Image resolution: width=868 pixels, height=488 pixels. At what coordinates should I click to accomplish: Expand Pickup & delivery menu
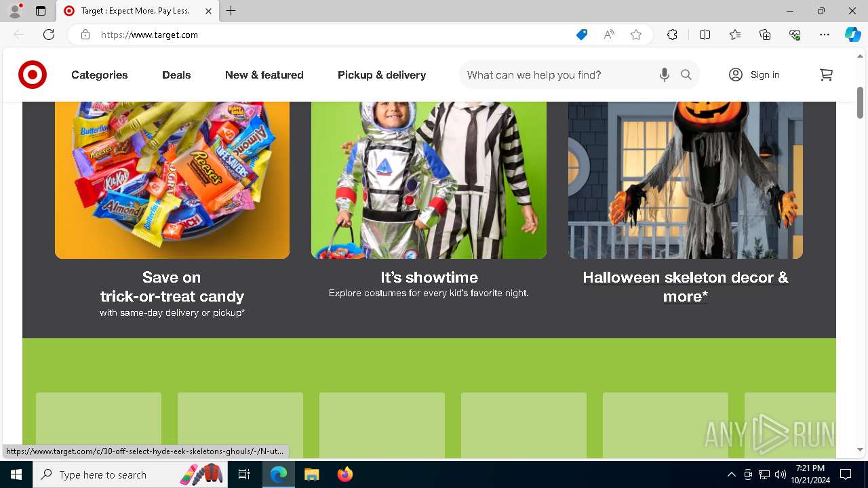pyautogui.click(x=382, y=75)
